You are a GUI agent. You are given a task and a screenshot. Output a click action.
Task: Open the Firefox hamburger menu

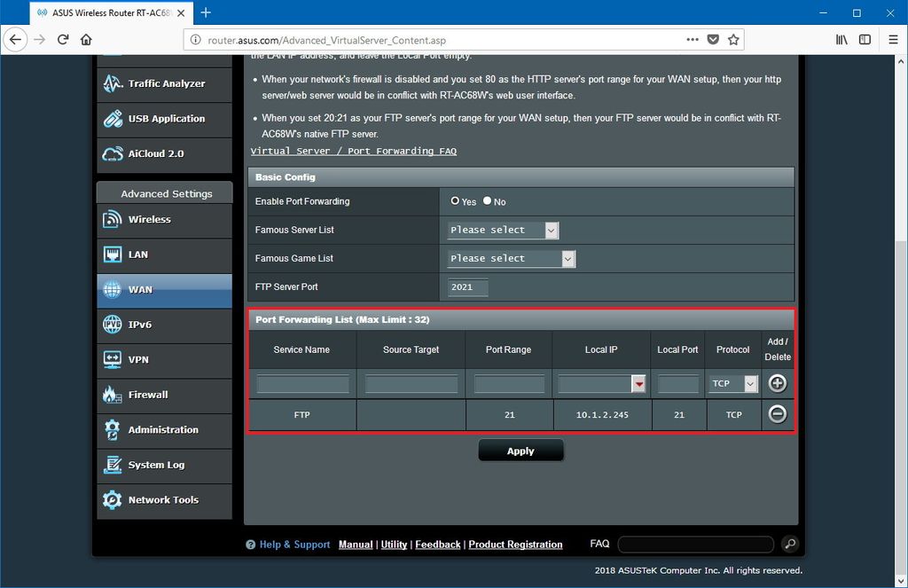pyautogui.click(x=893, y=39)
